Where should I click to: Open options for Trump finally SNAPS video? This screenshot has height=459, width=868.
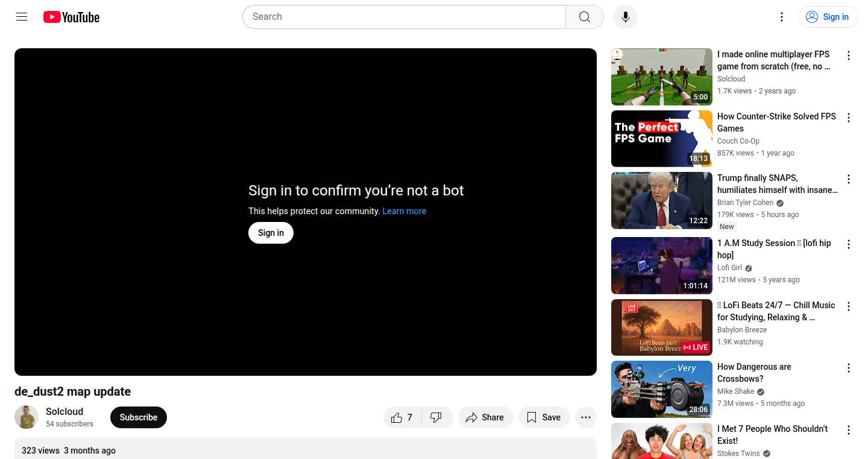point(849,179)
